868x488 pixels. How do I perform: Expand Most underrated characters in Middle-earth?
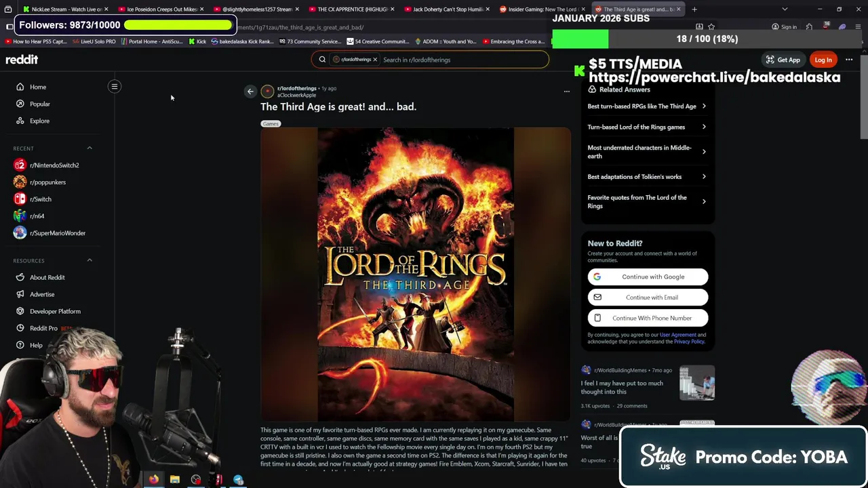pyautogui.click(x=647, y=152)
